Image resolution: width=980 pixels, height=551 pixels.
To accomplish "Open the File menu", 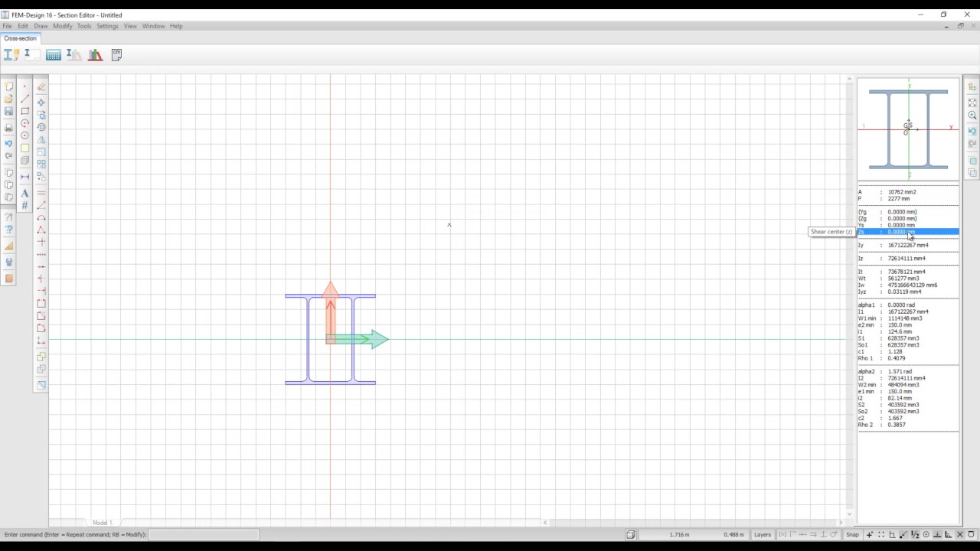I will tap(7, 26).
